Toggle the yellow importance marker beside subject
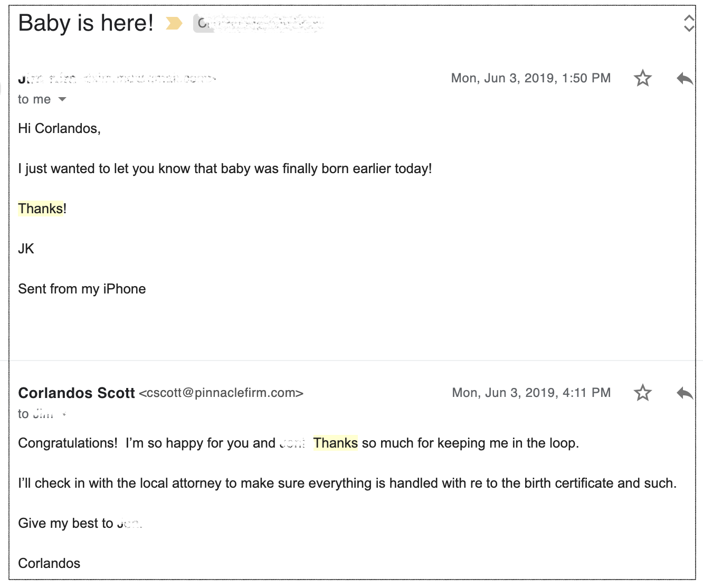Image resolution: width=703 pixels, height=588 pixels. click(174, 23)
